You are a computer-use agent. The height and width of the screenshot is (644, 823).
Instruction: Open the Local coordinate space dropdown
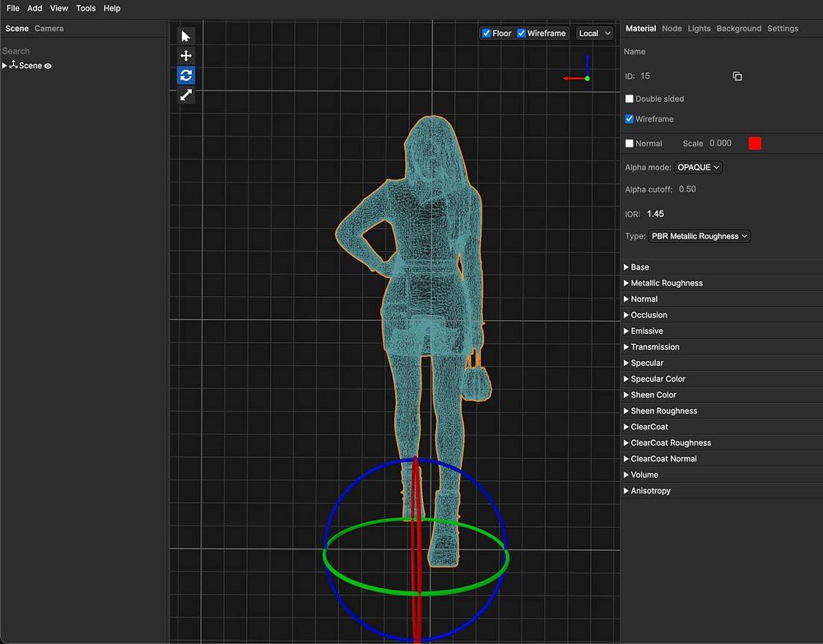pyautogui.click(x=594, y=34)
